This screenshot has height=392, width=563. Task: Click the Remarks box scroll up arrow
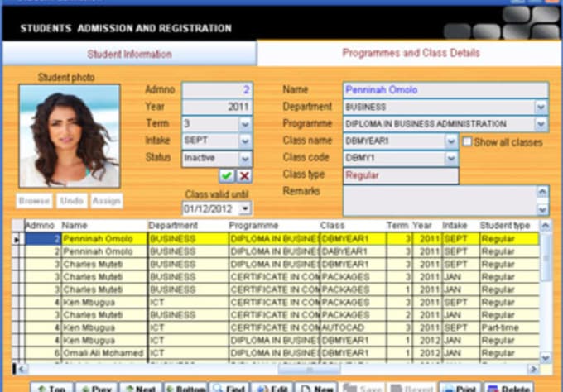pyautogui.click(x=542, y=192)
